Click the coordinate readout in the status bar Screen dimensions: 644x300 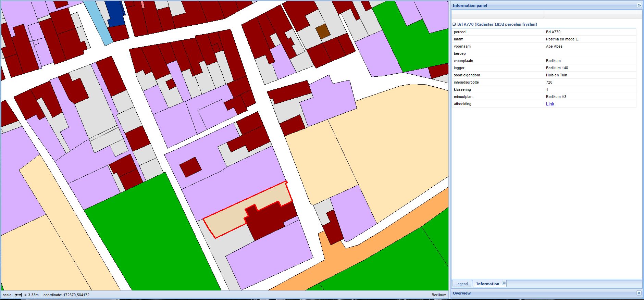tap(66, 295)
